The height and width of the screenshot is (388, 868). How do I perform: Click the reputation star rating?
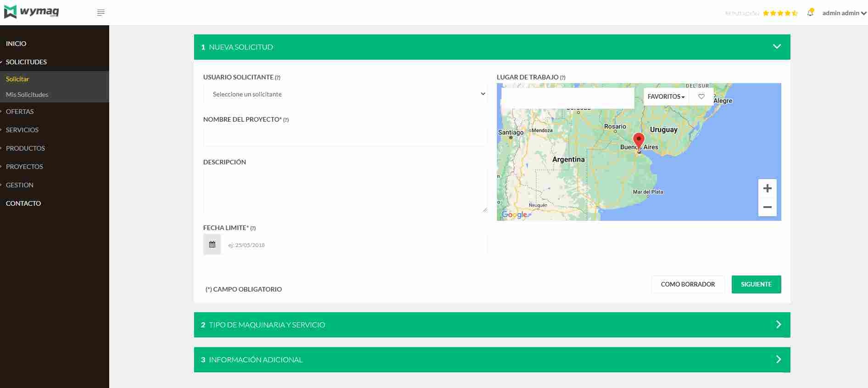780,13
